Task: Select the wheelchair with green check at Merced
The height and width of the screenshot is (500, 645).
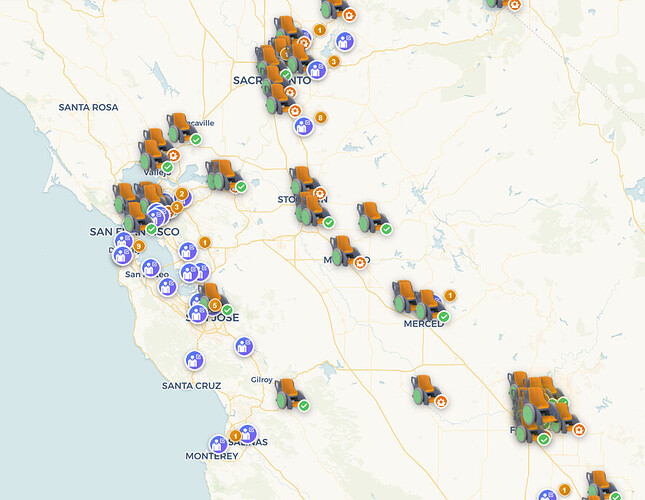Action: point(431,306)
